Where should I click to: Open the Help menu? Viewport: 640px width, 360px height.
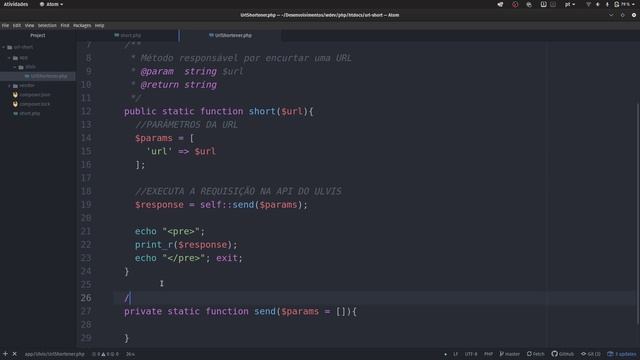point(100,25)
